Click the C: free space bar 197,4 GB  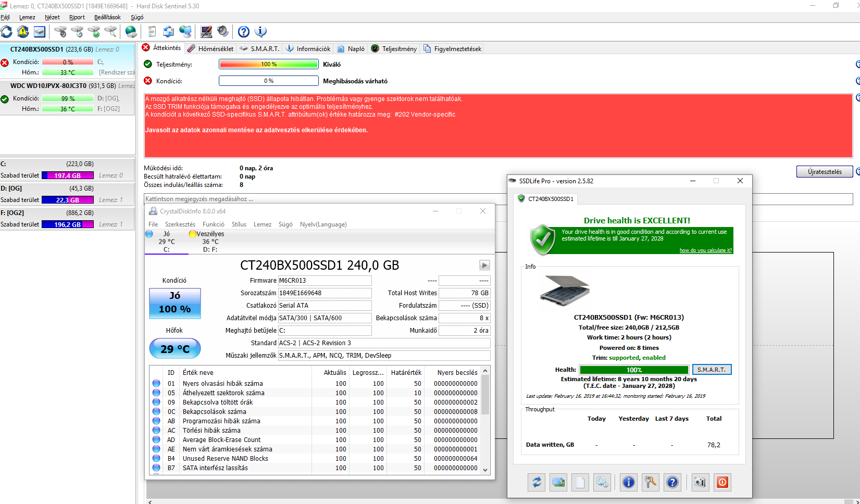68,175
